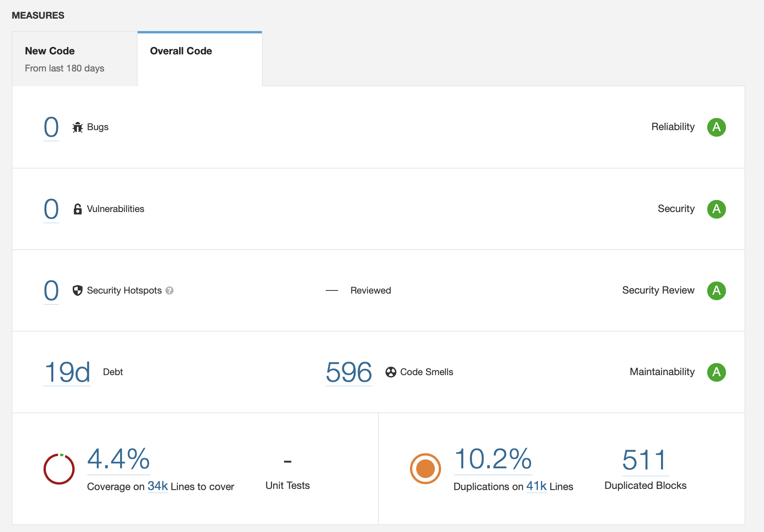Click the Security Review A rating badge
The height and width of the screenshot is (532, 764).
tap(716, 290)
